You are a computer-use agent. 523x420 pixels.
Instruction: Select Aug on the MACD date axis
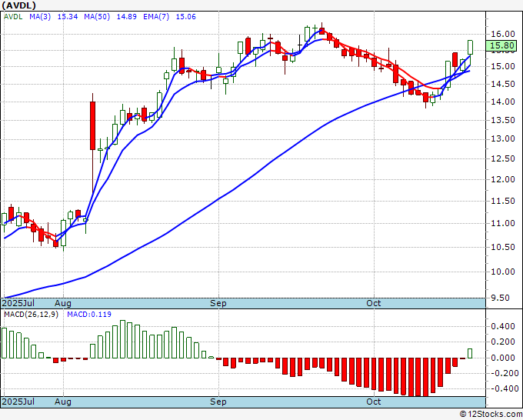click(63, 402)
